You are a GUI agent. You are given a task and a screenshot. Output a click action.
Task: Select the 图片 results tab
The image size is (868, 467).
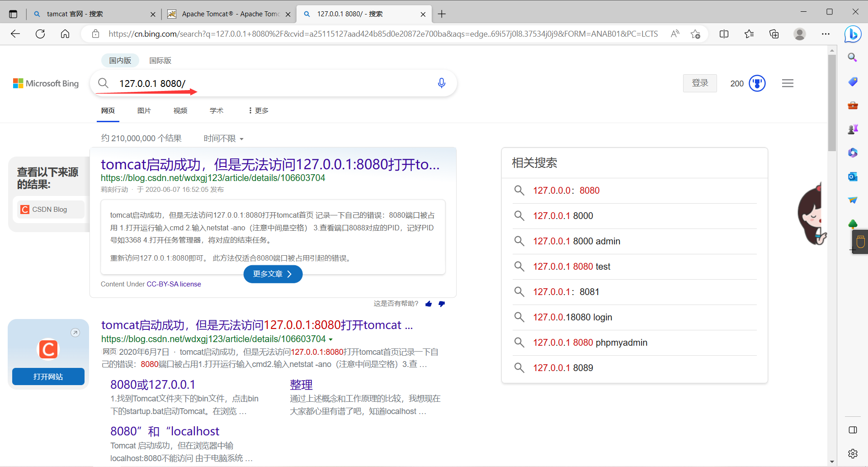click(144, 111)
